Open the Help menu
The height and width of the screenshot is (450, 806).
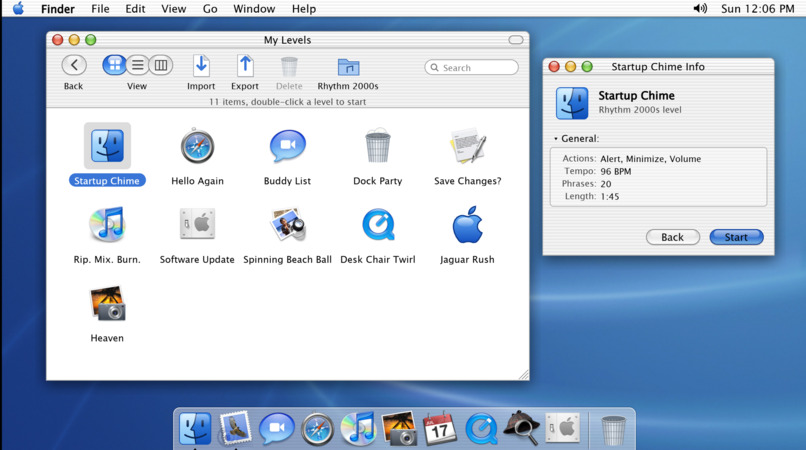[304, 9]
